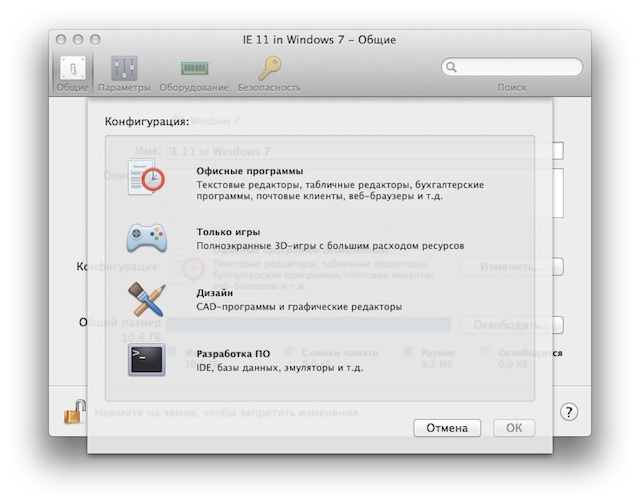Click the Параметры tab label
The width and height of the screenshot is (640, 504).
(x=124, y=87)
